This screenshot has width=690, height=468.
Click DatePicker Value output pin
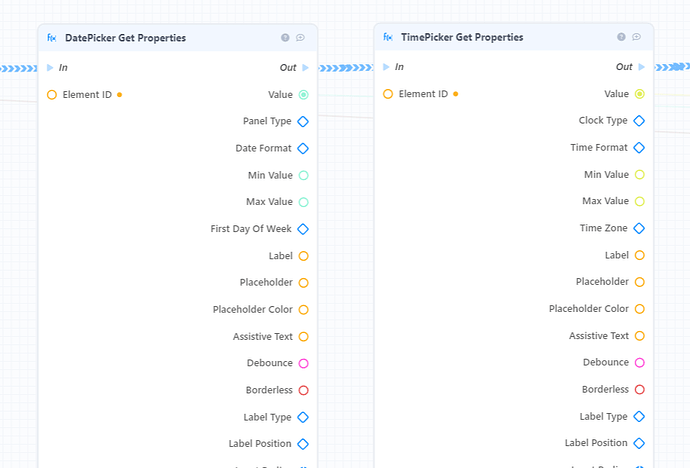tap(304, 95)
